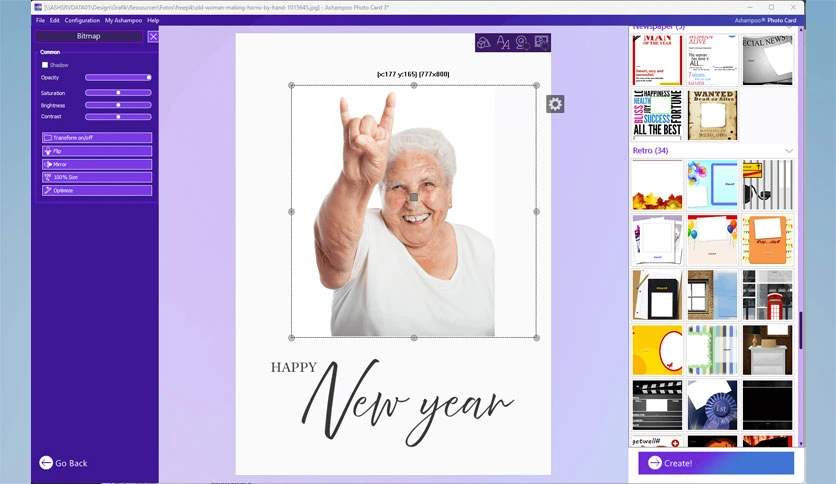Open the shapes/clipart tool on canvas toolbar
Image resolution: width=836 pixels, height=484 pixels.
point(484,42)
